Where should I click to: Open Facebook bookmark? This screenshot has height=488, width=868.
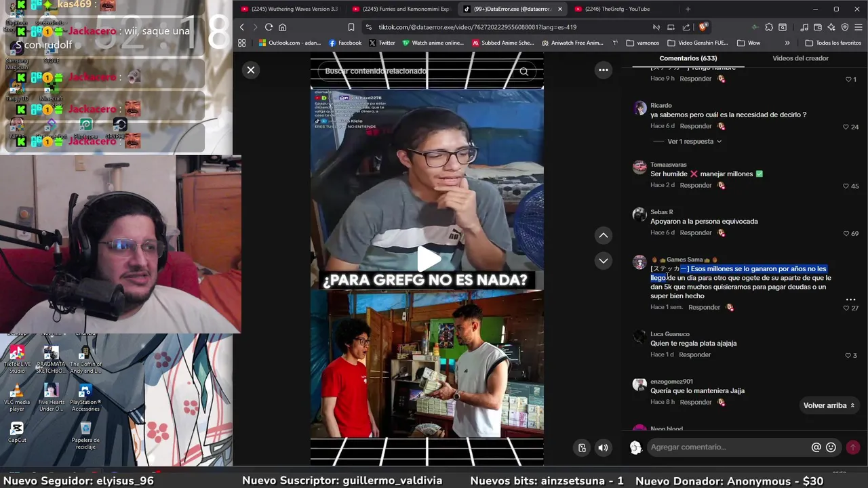click(345, 43)
